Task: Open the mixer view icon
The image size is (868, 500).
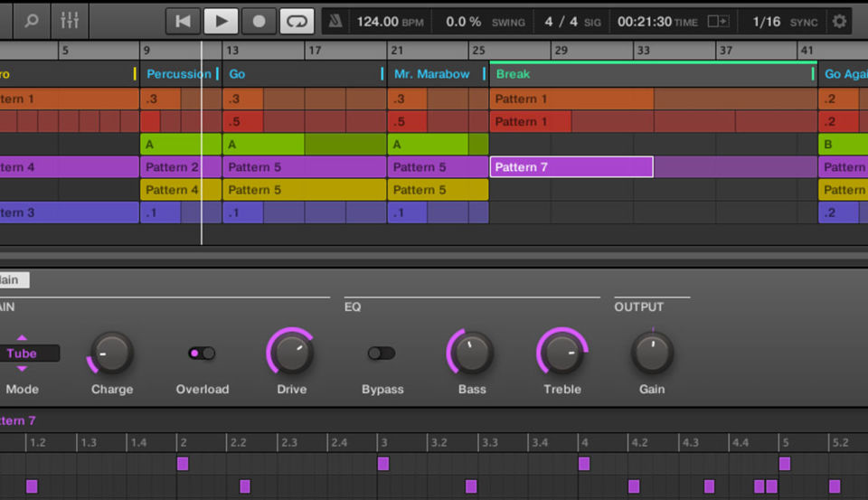Action: (70, 21)
